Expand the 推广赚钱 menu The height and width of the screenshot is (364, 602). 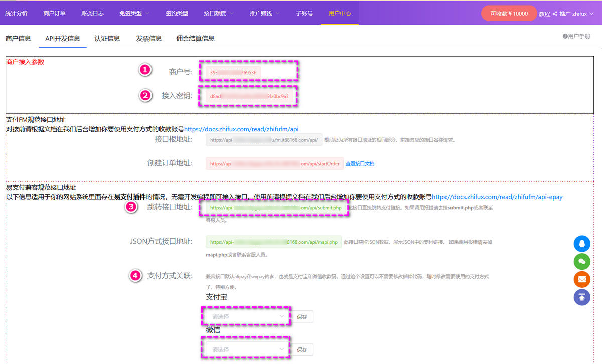tap(264, 13)
